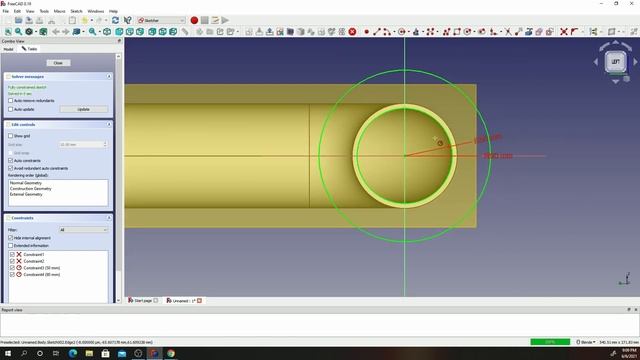Open the Sketch menu
Screen dimensions: 640x360
coord(76,11)
